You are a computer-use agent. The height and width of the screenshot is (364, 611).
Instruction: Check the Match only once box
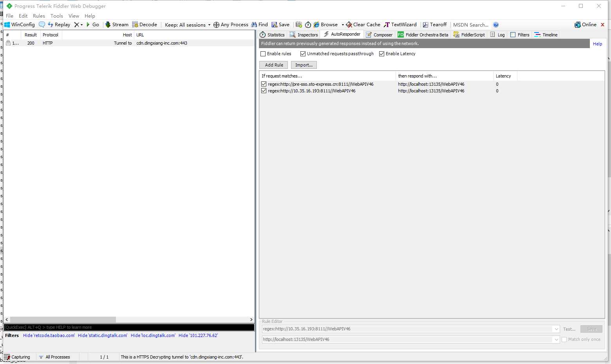pyautogui.click(x=564, y=340)
